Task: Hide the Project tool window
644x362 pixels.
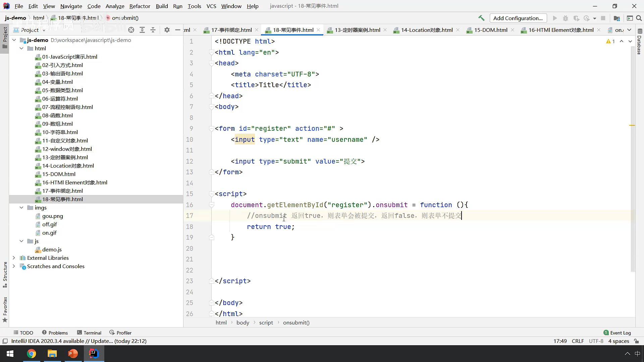Action: click(x=178, y=30)
